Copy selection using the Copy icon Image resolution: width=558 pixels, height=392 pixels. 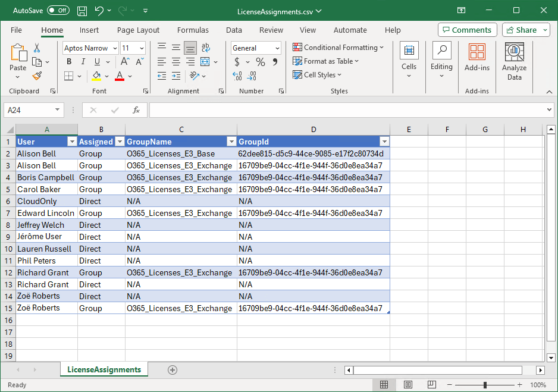(x=37, y=62)
